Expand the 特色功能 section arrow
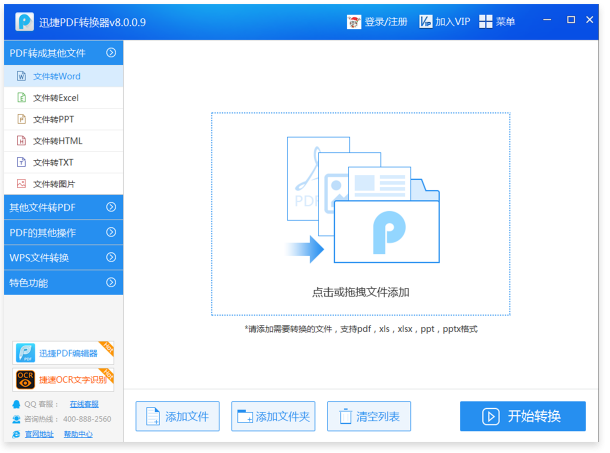The width and height of the screenshot is (610, 453). [111, 282]
